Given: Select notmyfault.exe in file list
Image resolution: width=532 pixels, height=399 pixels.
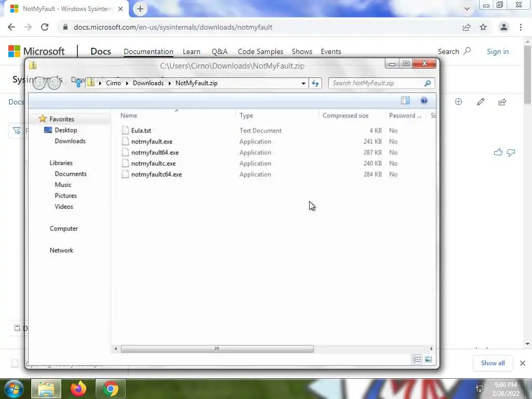Looking at the screenshot, I should pos(152,141).
